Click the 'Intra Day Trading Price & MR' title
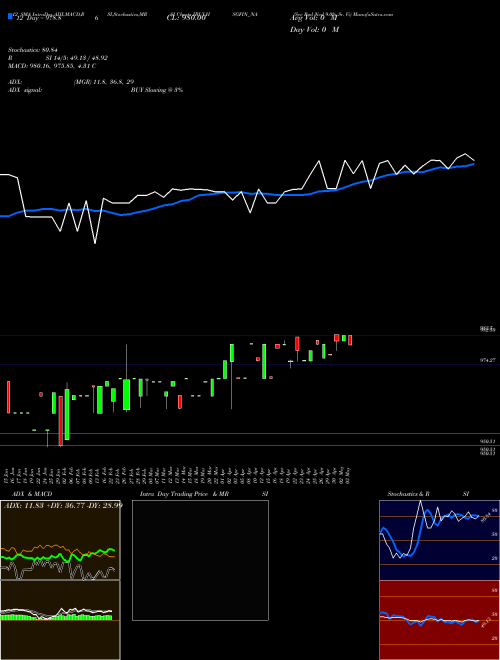Viewport: 500px width, 660px height. (184, 494)
